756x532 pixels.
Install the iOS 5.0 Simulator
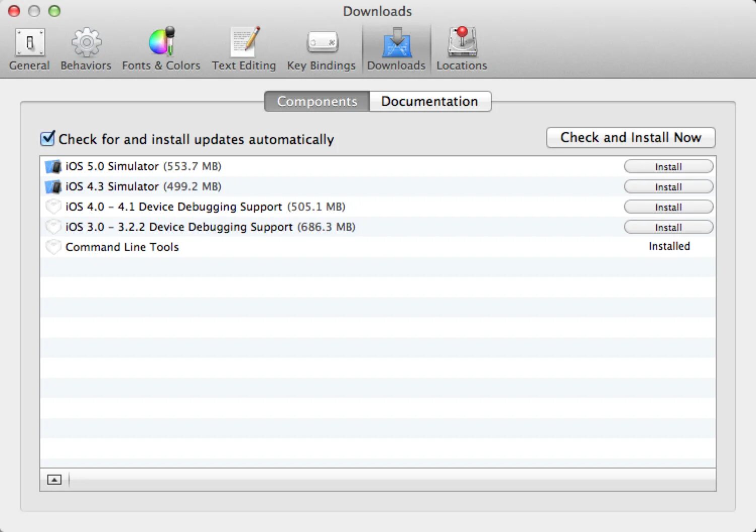click(x=668, y=167)
